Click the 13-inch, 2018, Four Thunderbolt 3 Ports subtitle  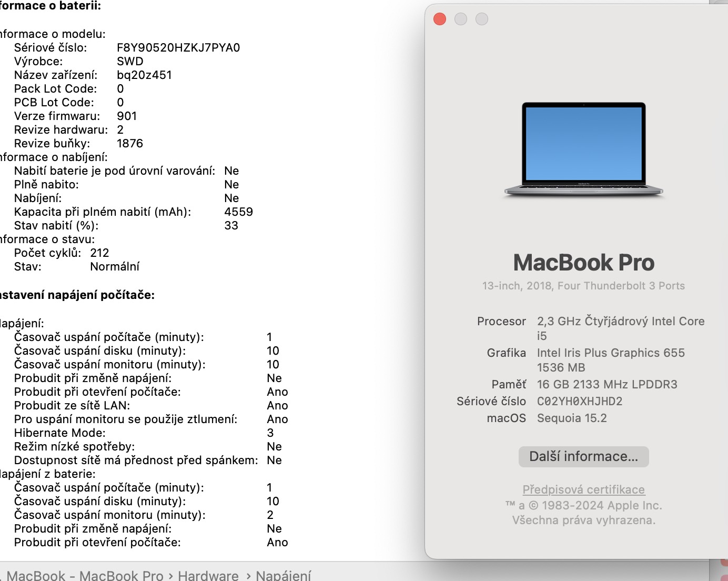point(584,286)
